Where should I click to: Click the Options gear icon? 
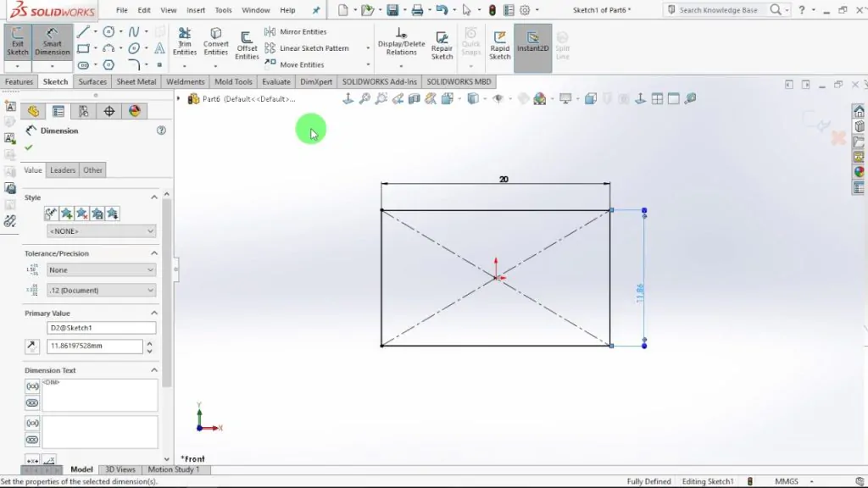click(x=525, y=10)
